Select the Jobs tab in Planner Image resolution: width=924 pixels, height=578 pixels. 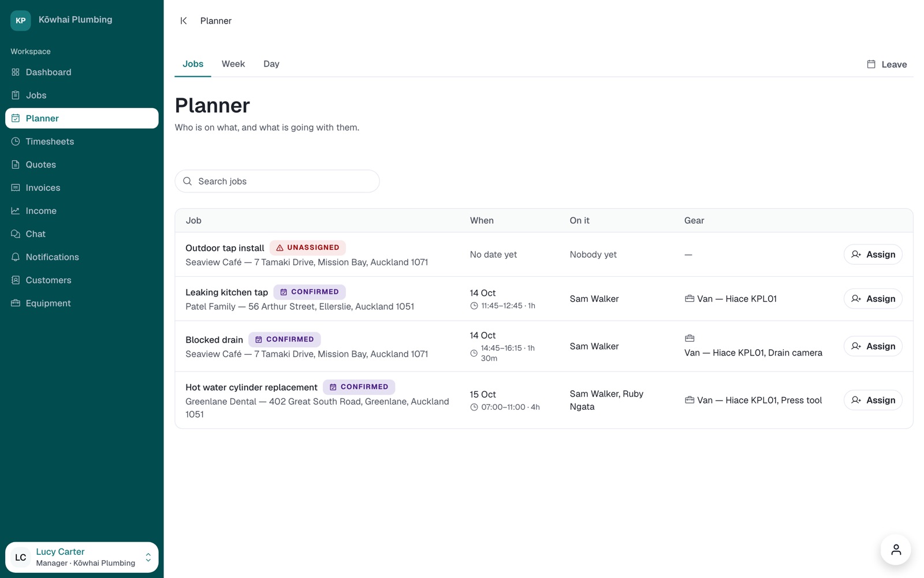point(193,64)
